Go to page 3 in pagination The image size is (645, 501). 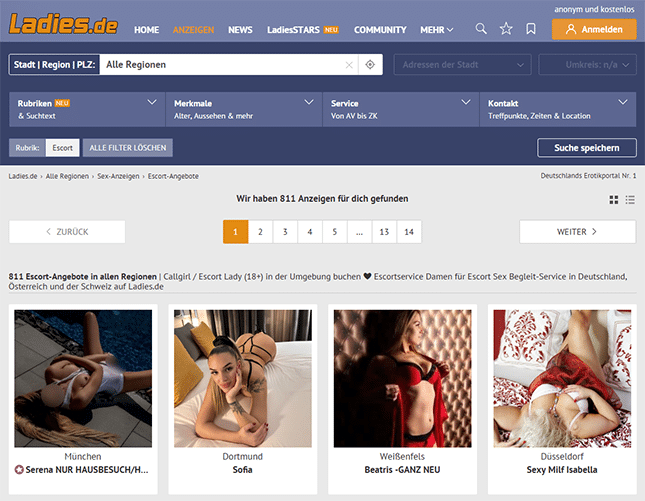285,232
